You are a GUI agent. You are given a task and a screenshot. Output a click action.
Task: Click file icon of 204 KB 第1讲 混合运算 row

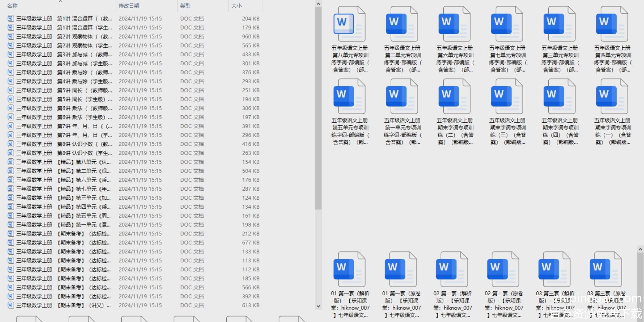11,19
